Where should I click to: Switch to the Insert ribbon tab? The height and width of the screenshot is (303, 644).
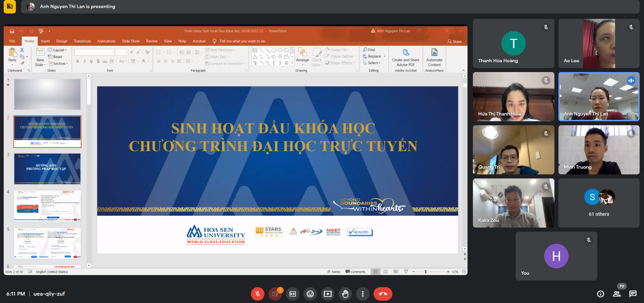[x=45, y=41]
